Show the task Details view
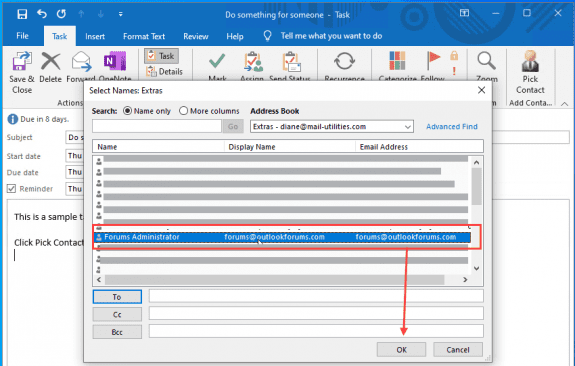This screenshot has height=366, width=575. coord(164,72)
